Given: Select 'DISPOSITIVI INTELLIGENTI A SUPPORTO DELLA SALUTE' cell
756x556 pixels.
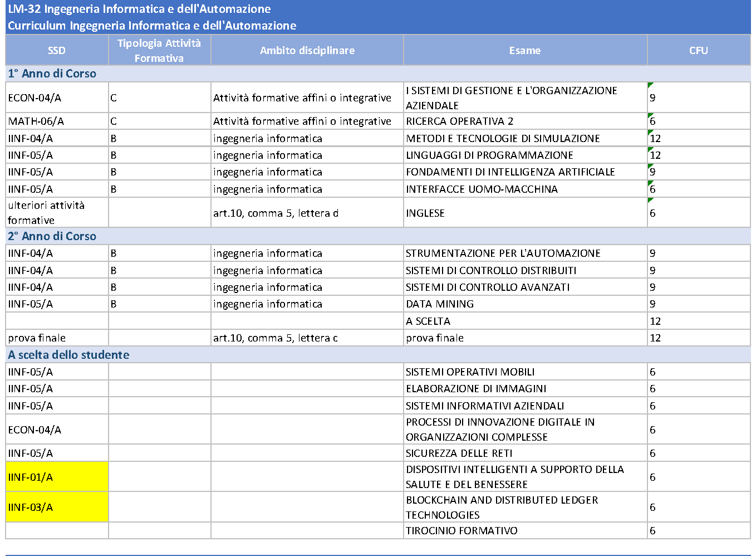Looking at the screenshot, I should coord(525,477).
